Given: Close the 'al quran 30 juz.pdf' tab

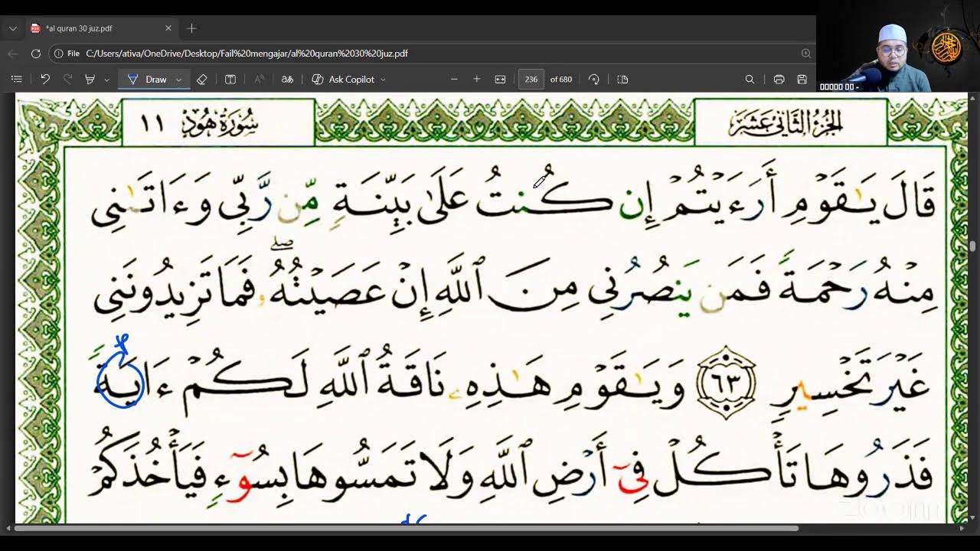Looking at the screenshot, I should (168, 28).
